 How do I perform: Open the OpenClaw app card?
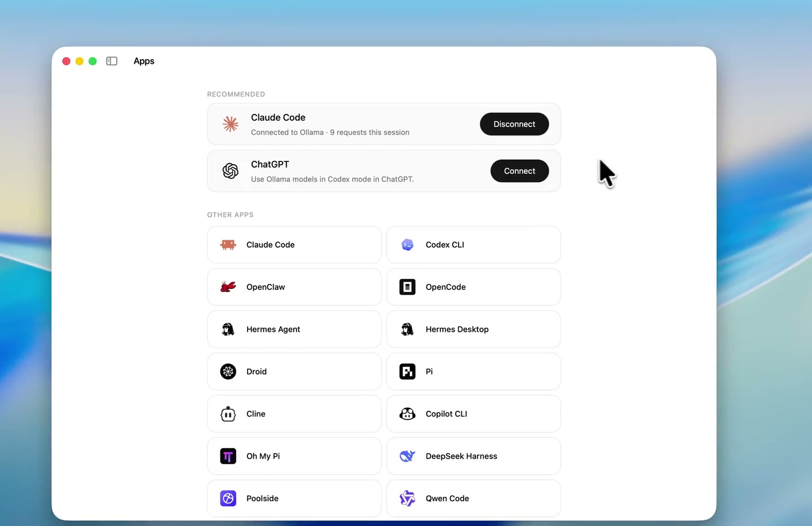(x=294, y=287)
